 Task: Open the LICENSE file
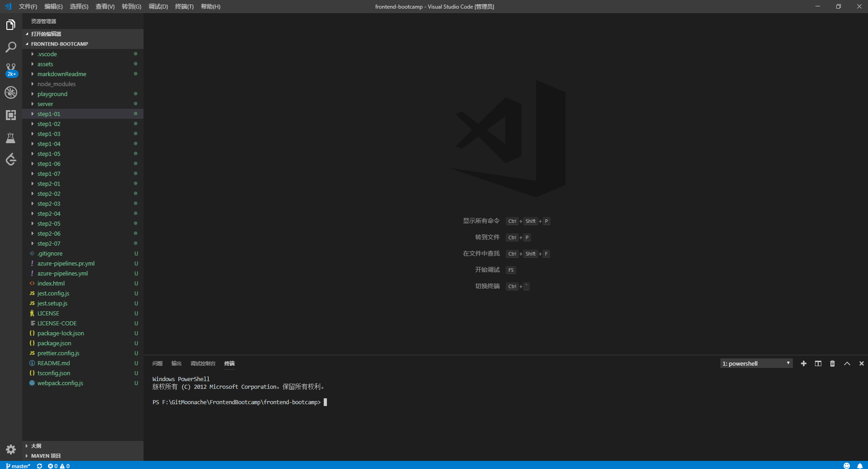[83, 313]
